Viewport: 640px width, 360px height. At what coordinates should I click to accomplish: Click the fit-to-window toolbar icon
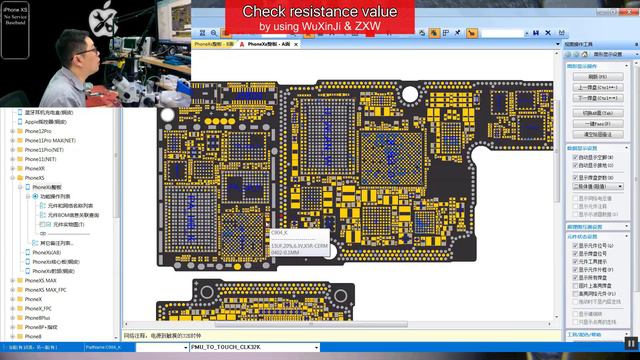point(202,33)
